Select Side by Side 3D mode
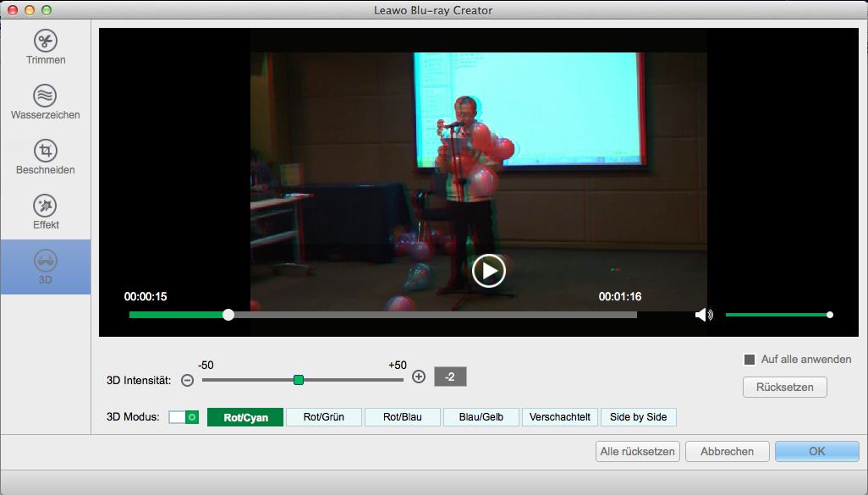Screen dimensions: 868x495 point(638,417)
